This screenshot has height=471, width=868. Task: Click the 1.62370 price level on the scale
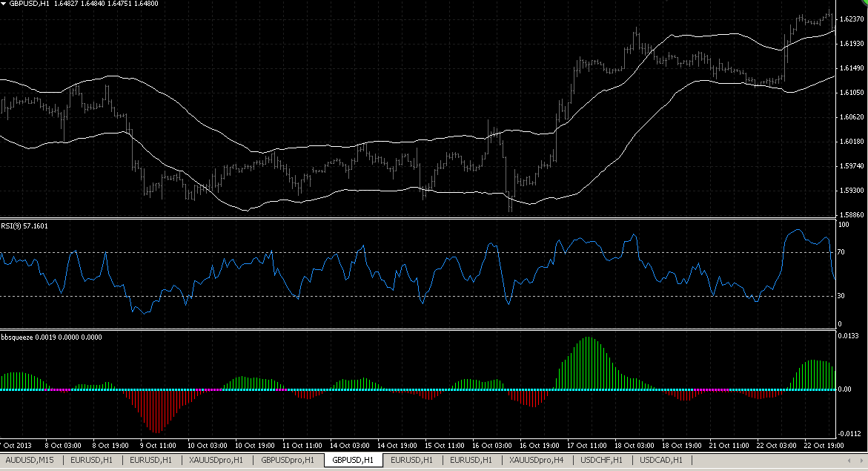(x=852, y=19)
